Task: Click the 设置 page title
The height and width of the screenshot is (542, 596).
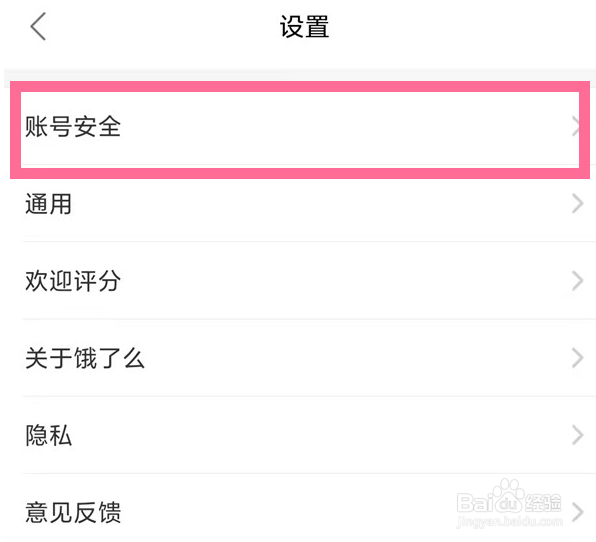Action: 304,27
